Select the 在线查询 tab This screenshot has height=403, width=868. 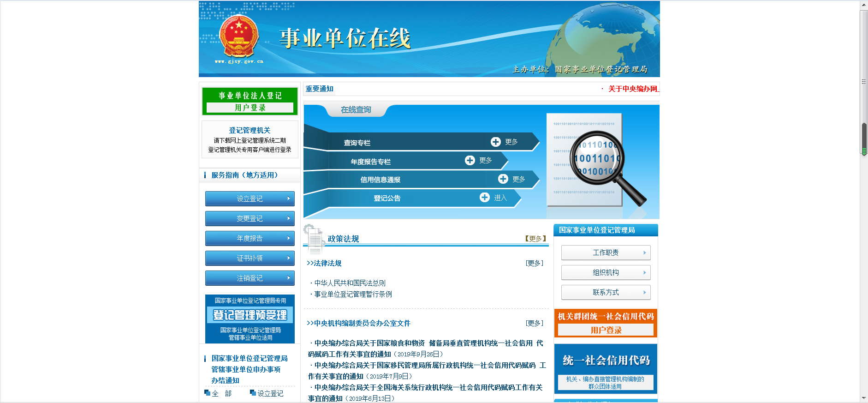(356, 110)
